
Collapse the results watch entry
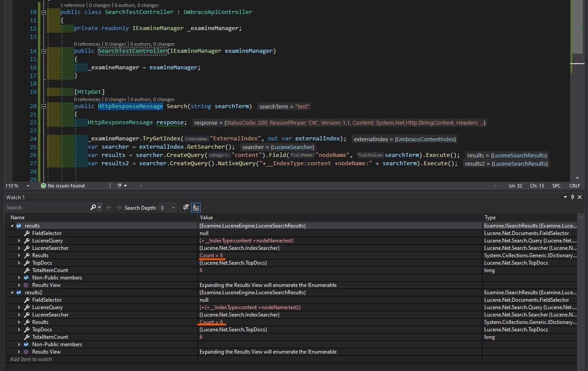12,226
